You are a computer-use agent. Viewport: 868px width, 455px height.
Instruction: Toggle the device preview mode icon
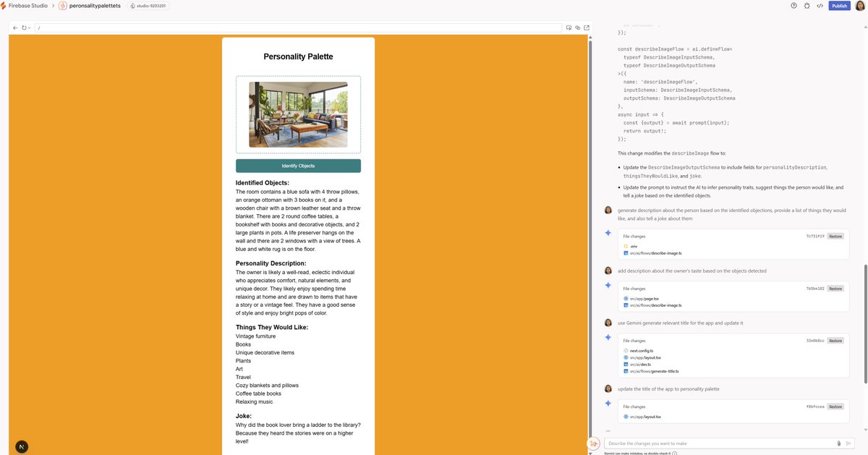[569, 27]
